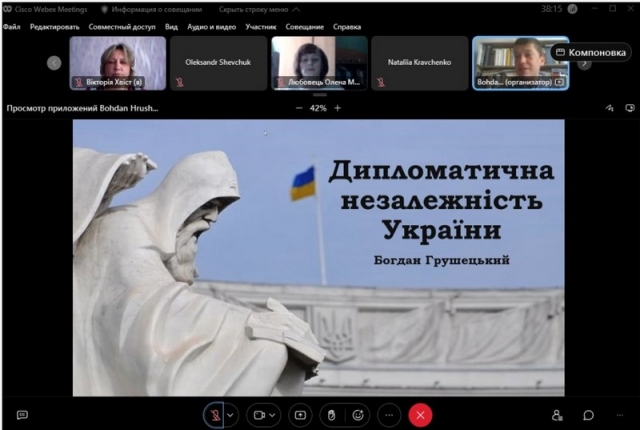The image size is (640, 430).
Task: Open closed captions icon at bottom left
Action: tap(22, 415)
